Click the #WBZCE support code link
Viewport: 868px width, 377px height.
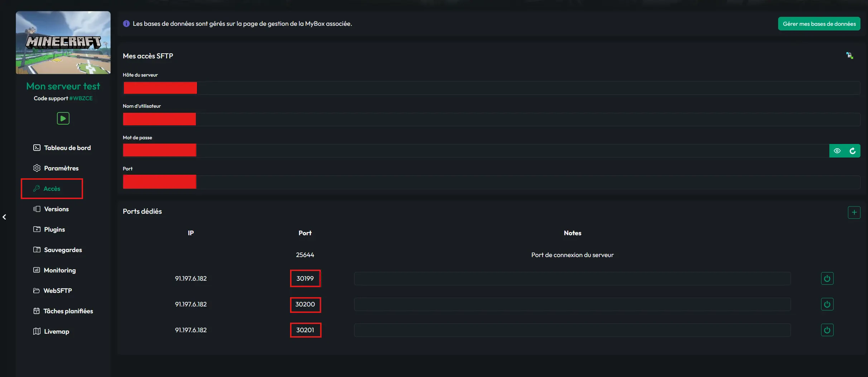click(81, 98)
